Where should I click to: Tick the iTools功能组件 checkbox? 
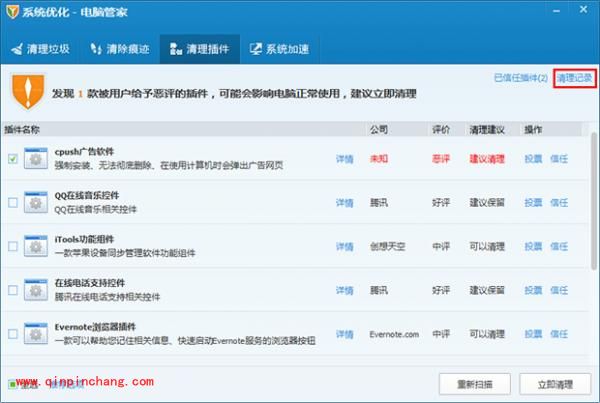[12, 246]
